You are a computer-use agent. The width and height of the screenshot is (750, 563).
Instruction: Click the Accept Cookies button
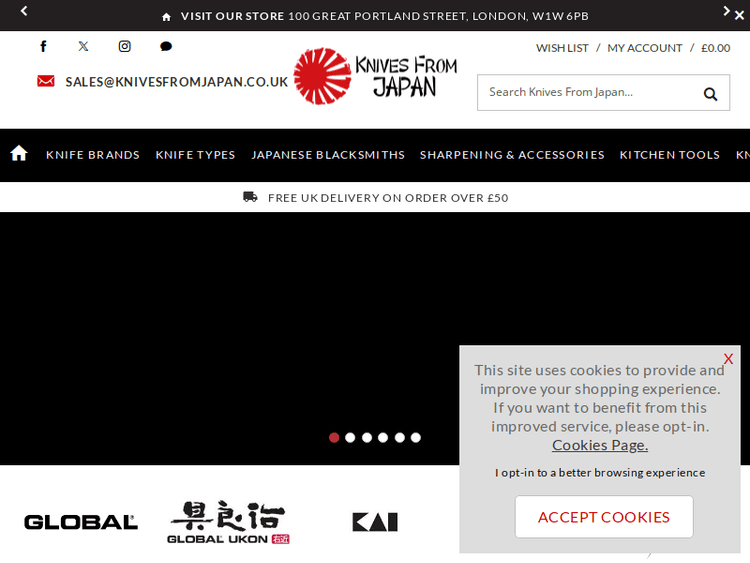click(x=603, y=517)
